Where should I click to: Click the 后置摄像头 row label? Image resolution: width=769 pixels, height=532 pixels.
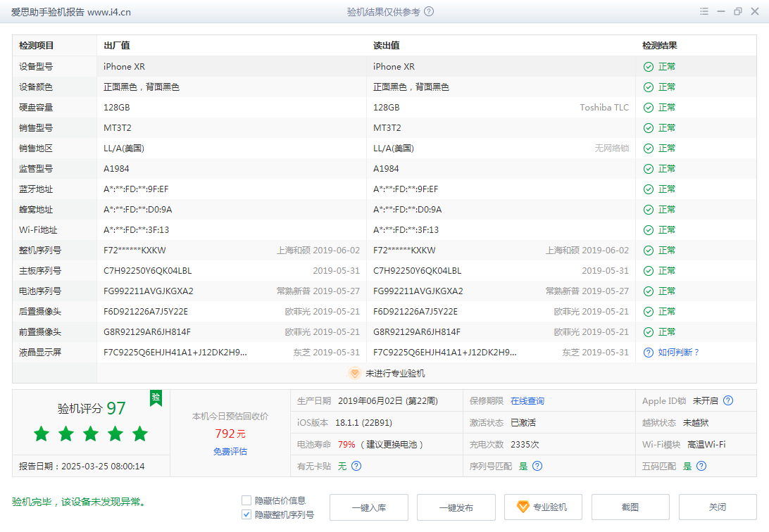(40, 312)
